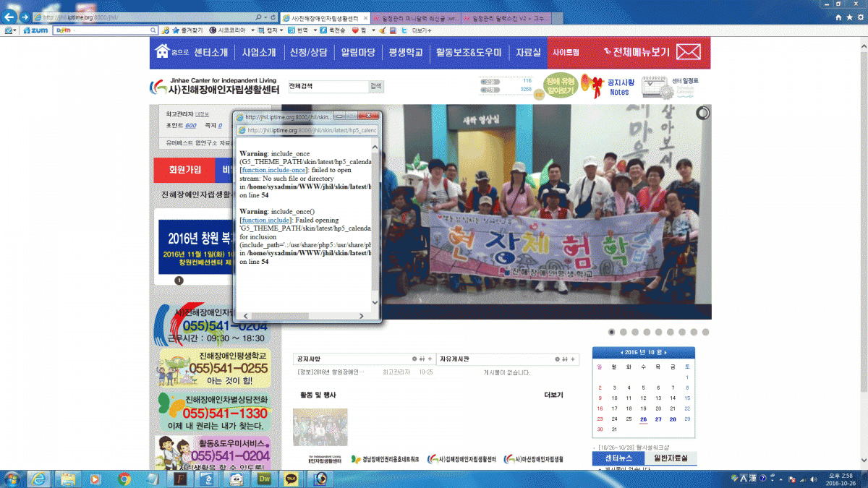
Task: Expand 더보기+ in the zum toolbar
Action: (422, 30)
